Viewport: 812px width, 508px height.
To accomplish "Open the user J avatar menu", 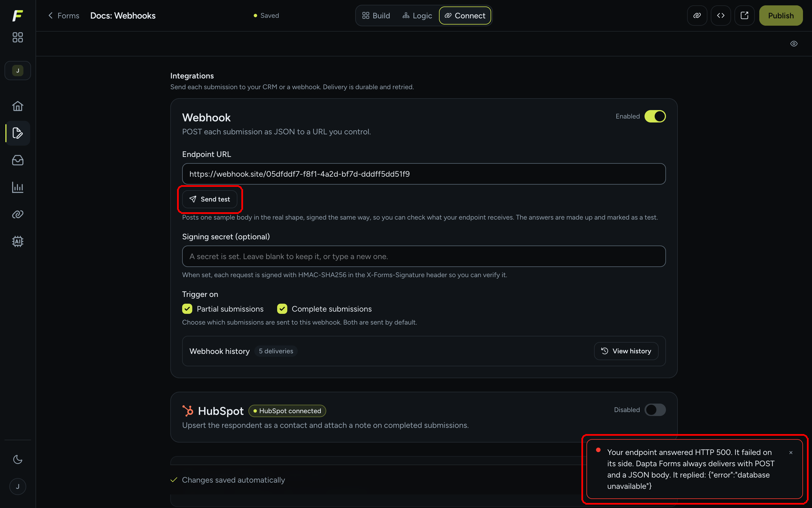I will coord(18,487).
